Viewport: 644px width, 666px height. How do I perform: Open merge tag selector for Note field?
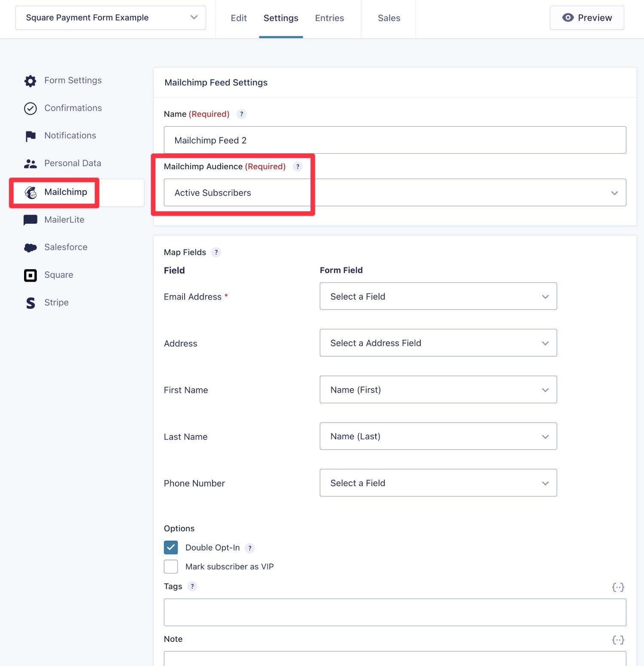(618, 640)
